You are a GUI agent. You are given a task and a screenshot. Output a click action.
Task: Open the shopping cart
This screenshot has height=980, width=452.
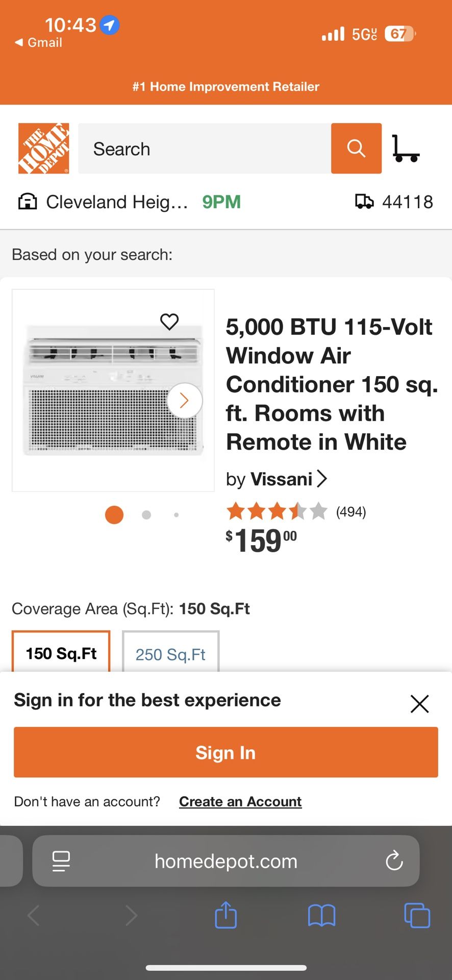coord(406,149)
